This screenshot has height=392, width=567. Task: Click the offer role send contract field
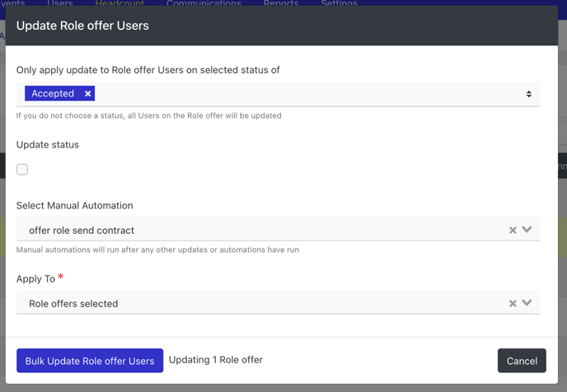(x=278, y=230)
